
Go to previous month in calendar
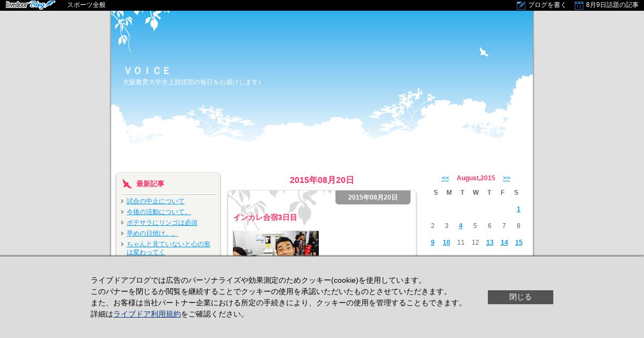(x=445, y=178)
